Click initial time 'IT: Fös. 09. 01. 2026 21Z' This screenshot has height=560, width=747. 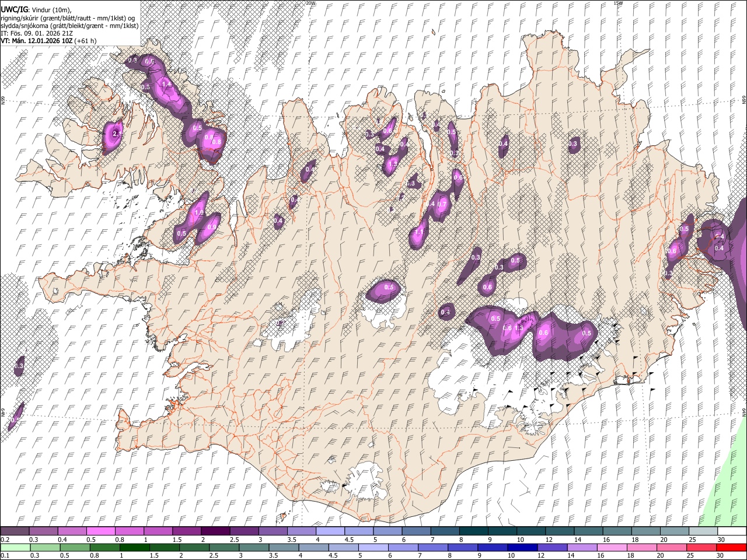(37, 33)
